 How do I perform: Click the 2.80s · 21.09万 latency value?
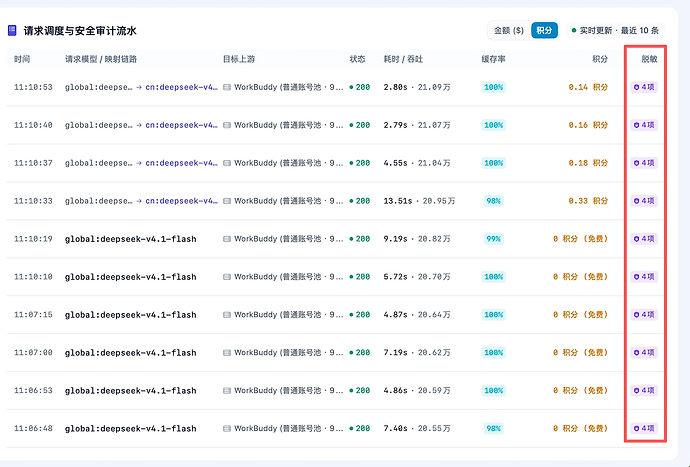pos(417,87)
